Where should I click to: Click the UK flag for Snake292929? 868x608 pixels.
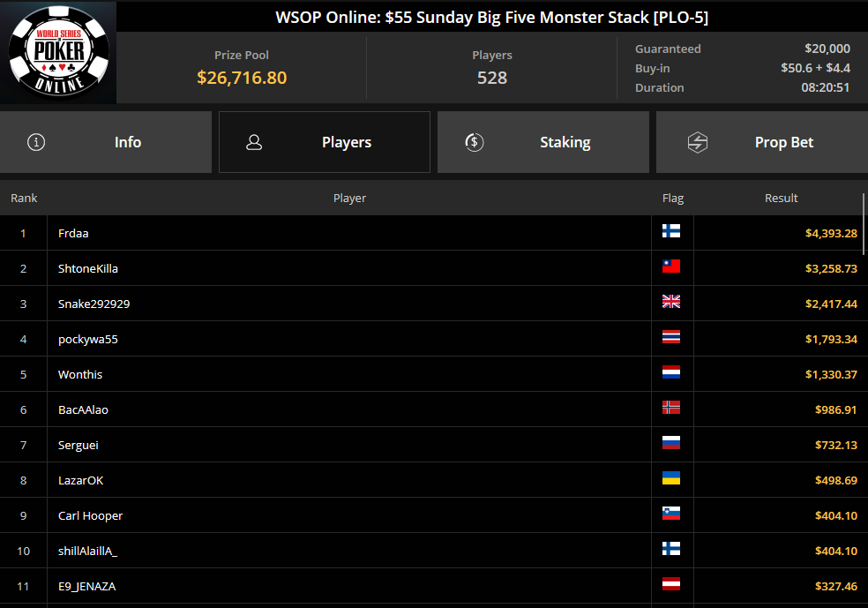click(x=671, y=302)
